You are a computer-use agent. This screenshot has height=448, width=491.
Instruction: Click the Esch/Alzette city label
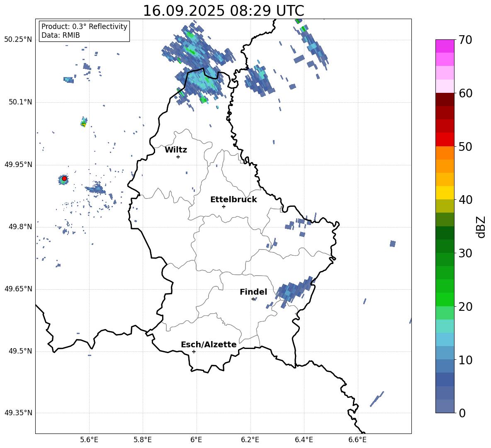[x=209, y=344]
